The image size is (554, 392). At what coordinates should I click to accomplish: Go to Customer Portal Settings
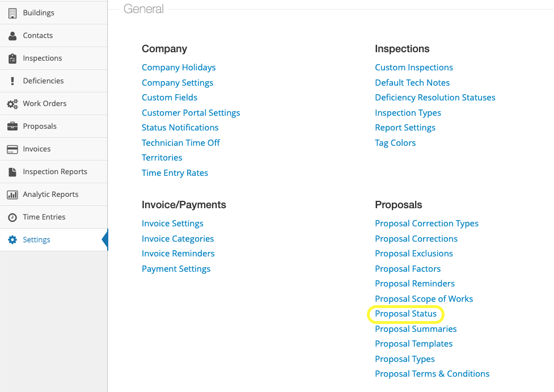pyautogui.click(x=191, y=113)
